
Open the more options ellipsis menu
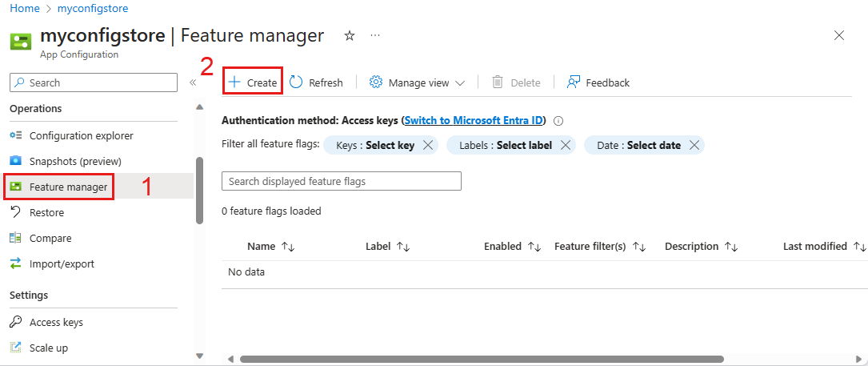(375, 36)
